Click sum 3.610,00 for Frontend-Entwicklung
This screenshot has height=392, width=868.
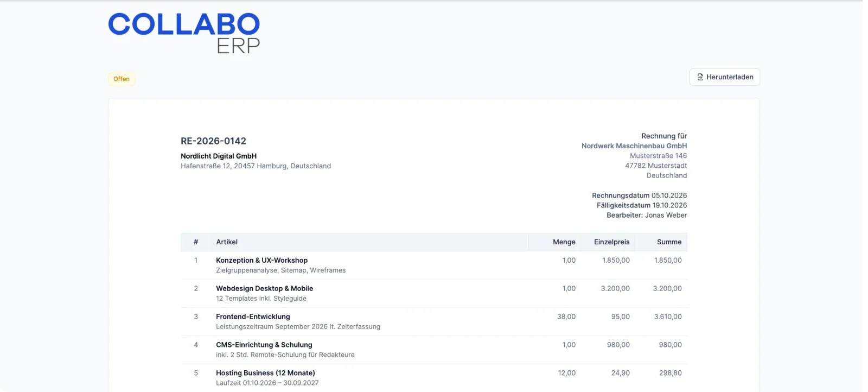[x=668, y=317]
